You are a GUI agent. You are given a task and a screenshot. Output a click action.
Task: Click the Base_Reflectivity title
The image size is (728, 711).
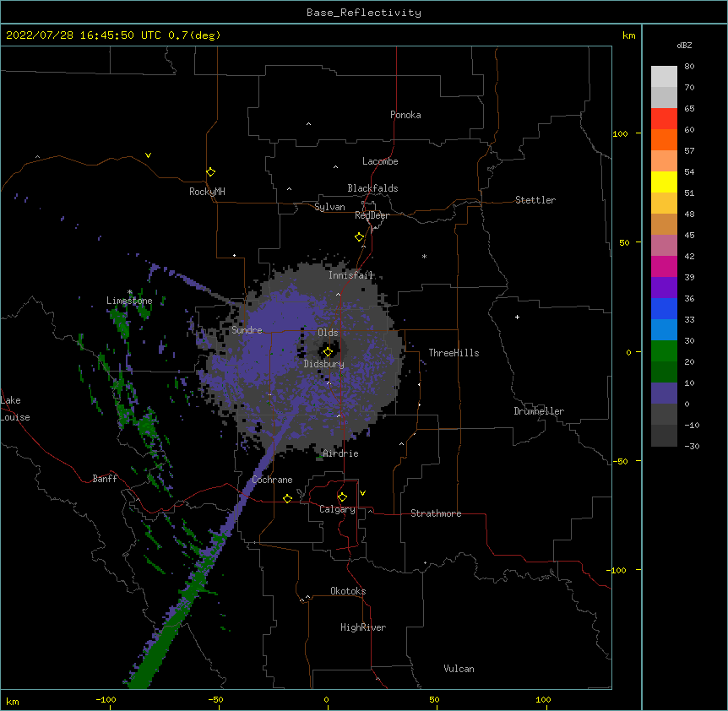click(x=364, y=13)
